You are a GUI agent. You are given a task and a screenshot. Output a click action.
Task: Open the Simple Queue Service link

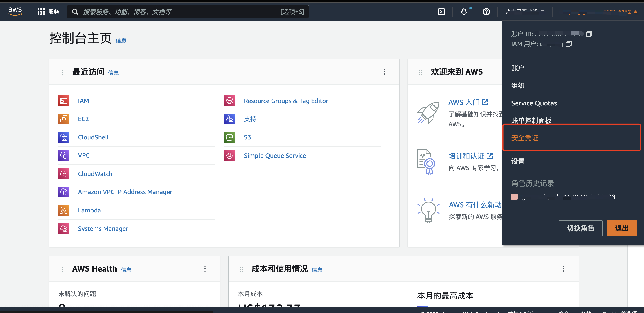(x=275, y=156)
